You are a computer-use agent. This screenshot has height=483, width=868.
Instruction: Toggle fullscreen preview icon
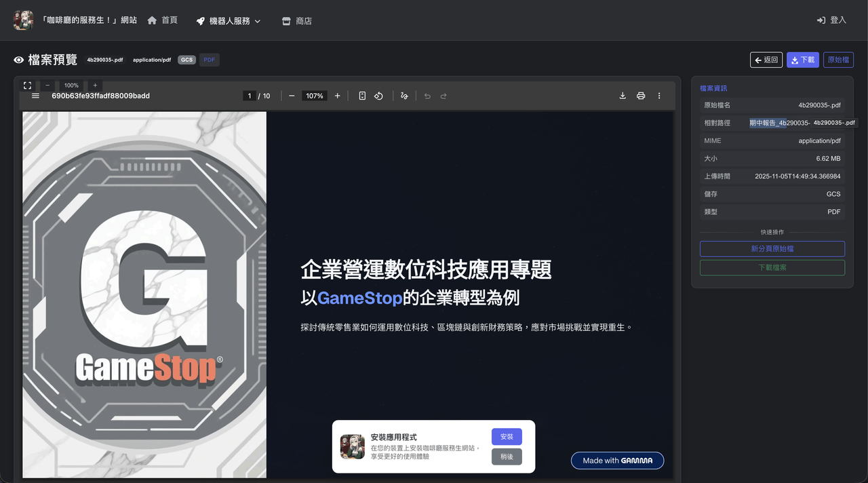[x=28, y=85]
